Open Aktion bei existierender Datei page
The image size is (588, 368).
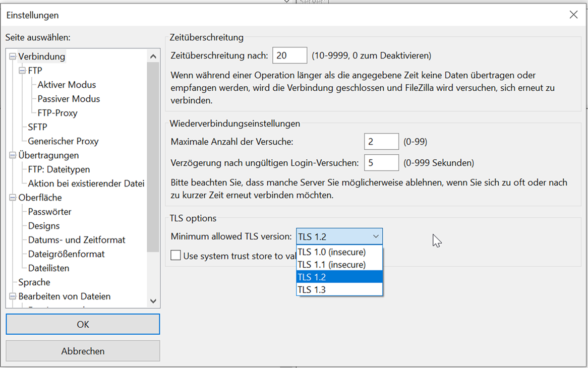coord(86,183)
